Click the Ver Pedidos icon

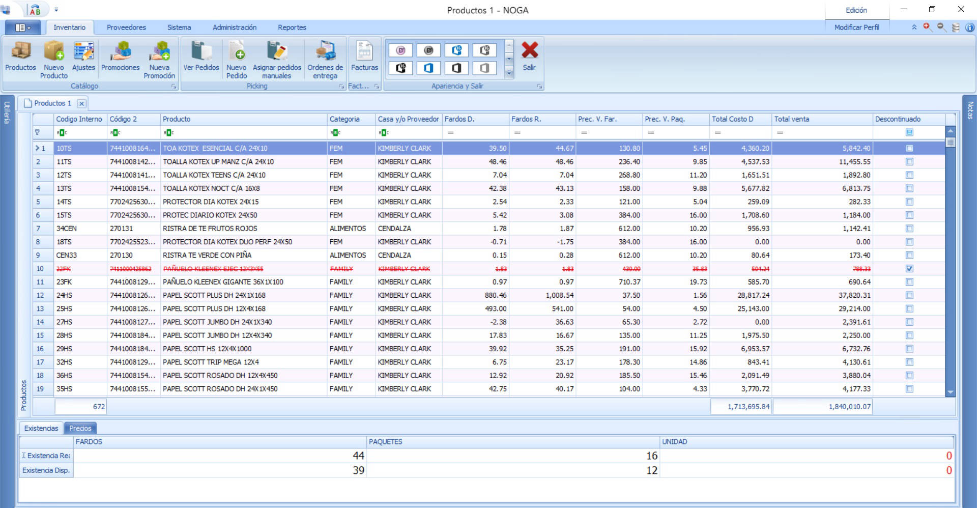tap(201, 56)
